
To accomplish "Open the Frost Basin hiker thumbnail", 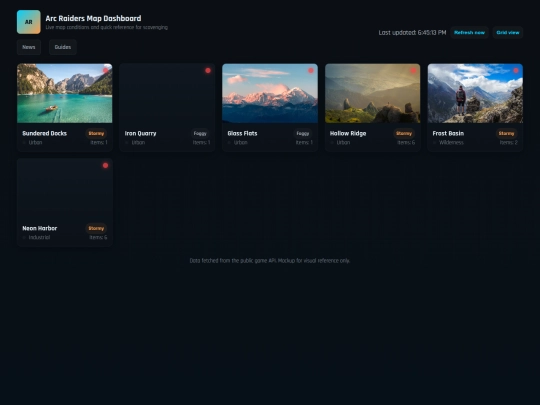I will click(475, 93).
